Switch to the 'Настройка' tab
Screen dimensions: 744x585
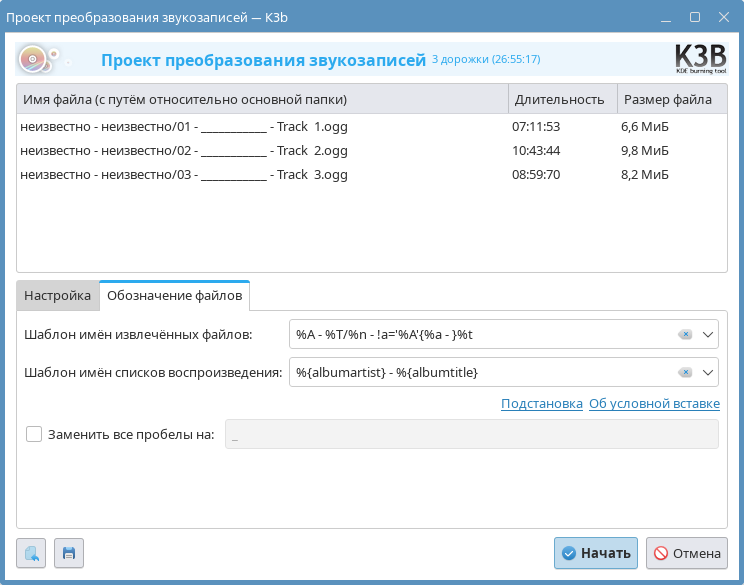pyautogui.click(x=57, y=296)
